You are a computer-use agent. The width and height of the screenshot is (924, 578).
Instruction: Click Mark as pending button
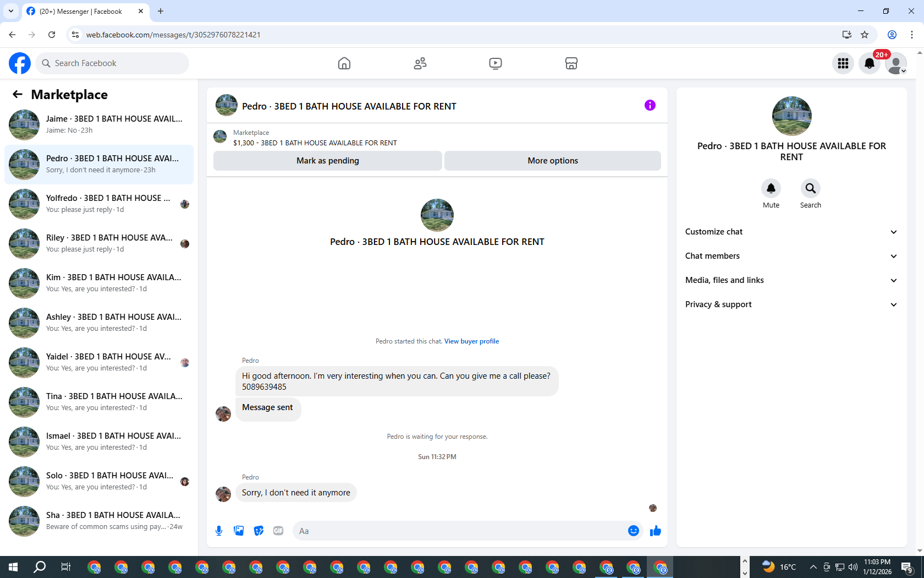click(328, 161)
